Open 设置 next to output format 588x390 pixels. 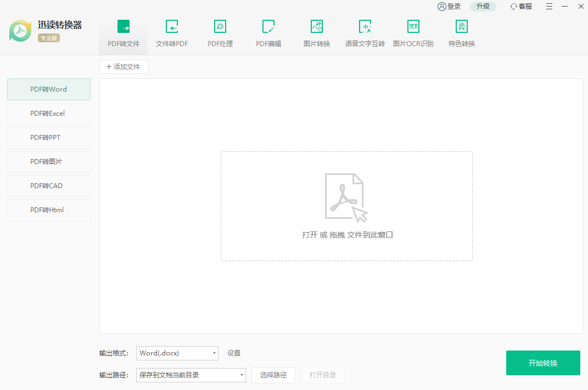[233, 353]
